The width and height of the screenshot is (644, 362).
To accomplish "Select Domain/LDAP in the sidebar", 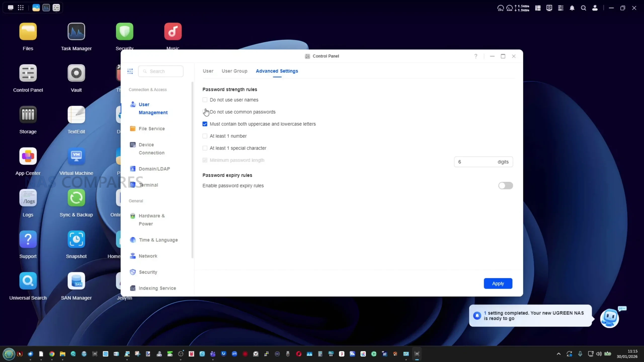I will [x=154, y=169].
